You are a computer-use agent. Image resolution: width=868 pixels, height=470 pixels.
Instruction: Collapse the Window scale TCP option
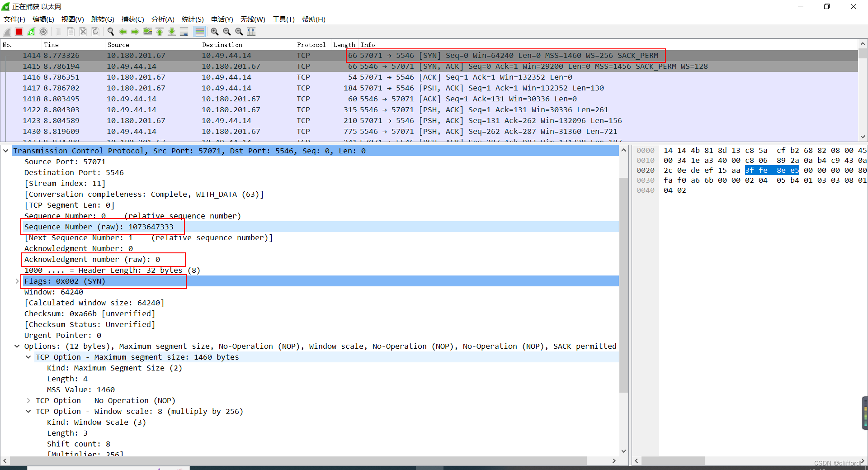click(x=28, y=412)
